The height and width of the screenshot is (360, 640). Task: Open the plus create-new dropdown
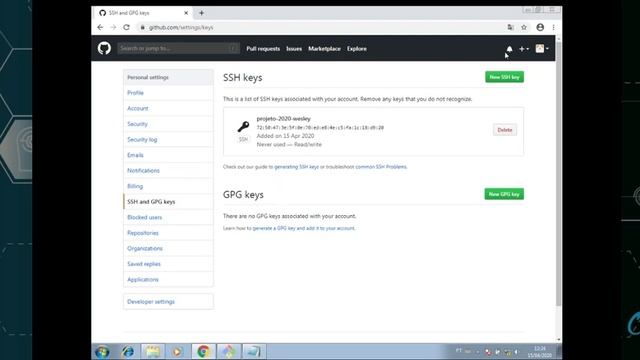(524, 49)
